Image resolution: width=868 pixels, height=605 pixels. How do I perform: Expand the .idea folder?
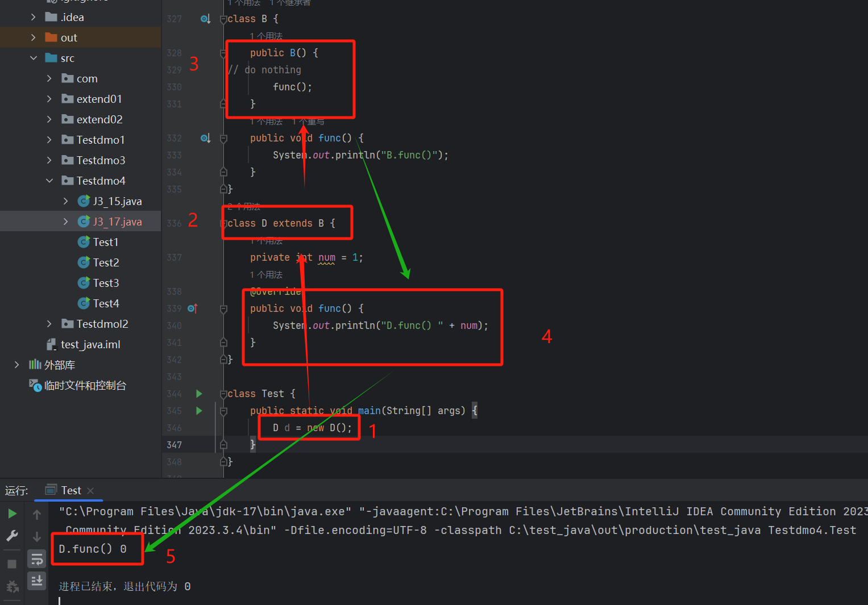coord(33,17)
